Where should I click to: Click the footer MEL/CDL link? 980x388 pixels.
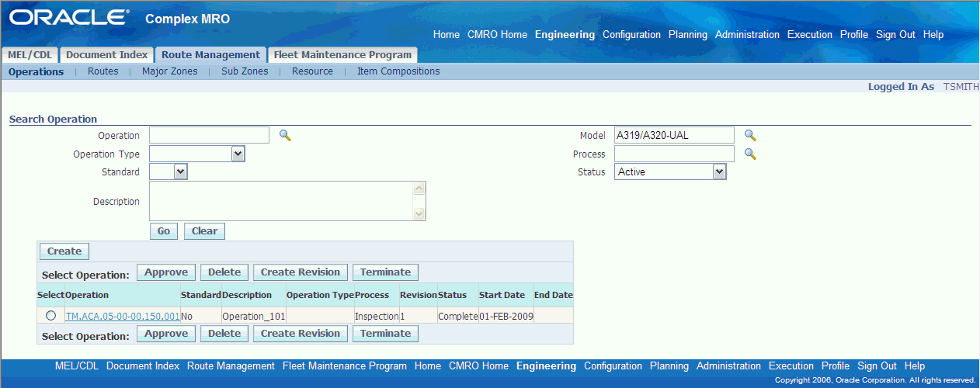click(77, 366)
